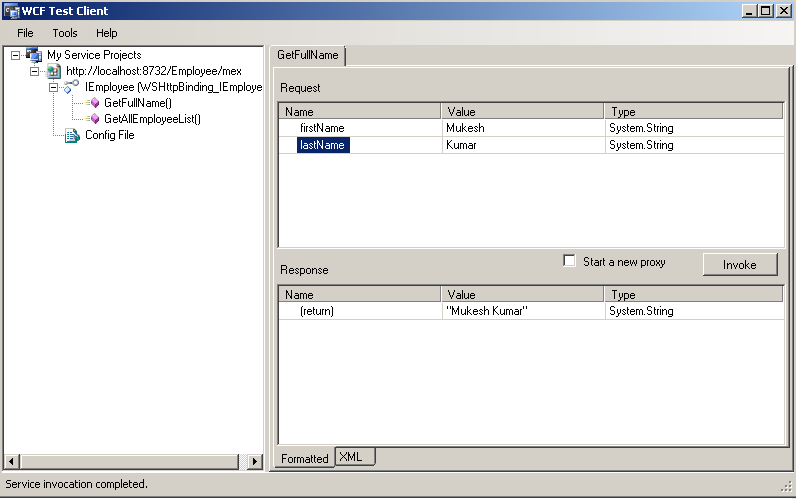Maximize the WCF Test Client window

[x=766, y=11]
